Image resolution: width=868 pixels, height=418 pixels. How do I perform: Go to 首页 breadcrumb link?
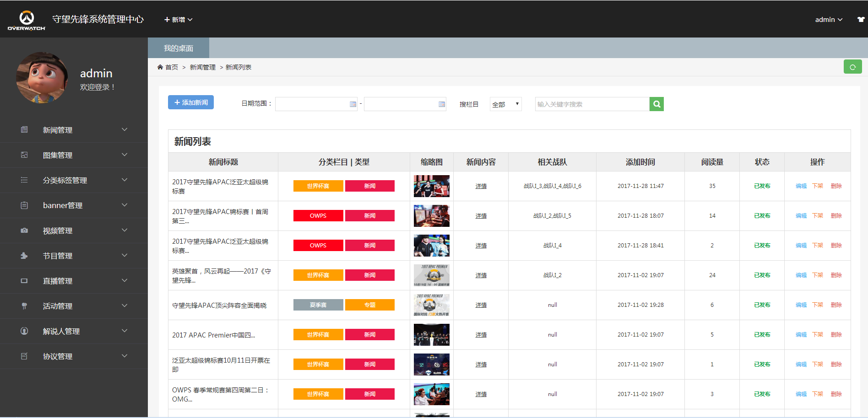[x=172, y=67]
